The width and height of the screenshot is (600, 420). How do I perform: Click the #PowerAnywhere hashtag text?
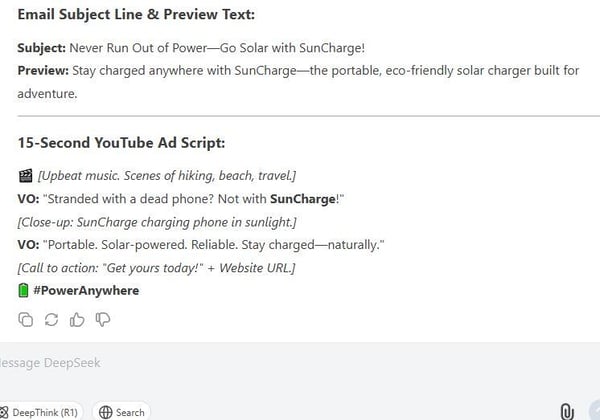click(x=86, y=290)
